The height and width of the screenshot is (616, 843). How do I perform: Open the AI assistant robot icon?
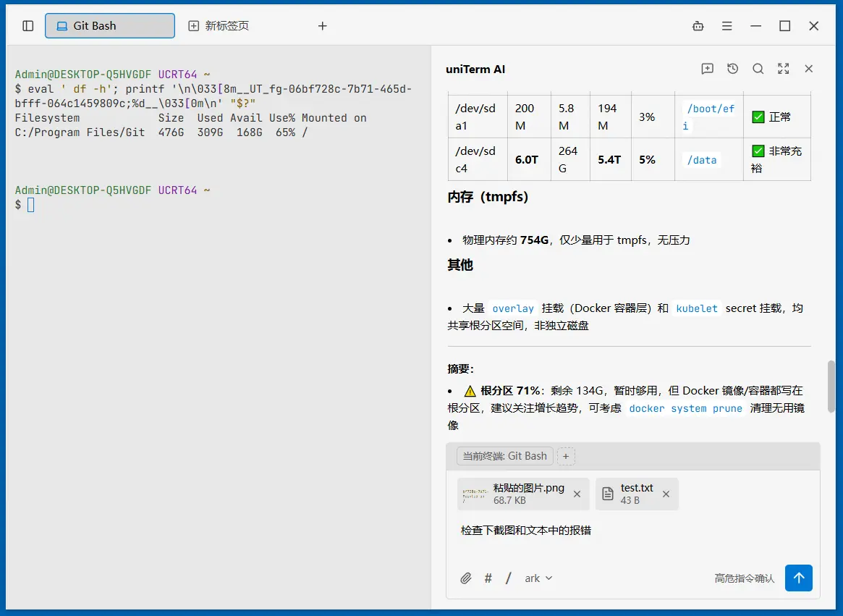point(698,26)
